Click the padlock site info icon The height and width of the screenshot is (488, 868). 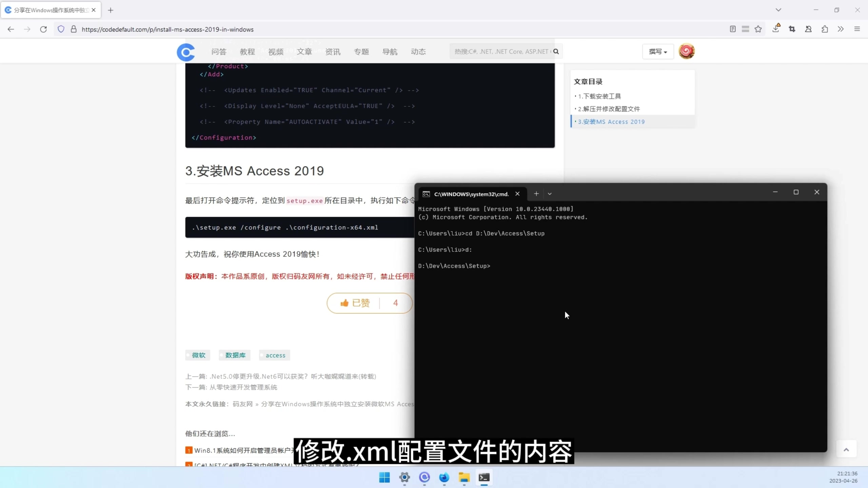(x=74, y=29)
